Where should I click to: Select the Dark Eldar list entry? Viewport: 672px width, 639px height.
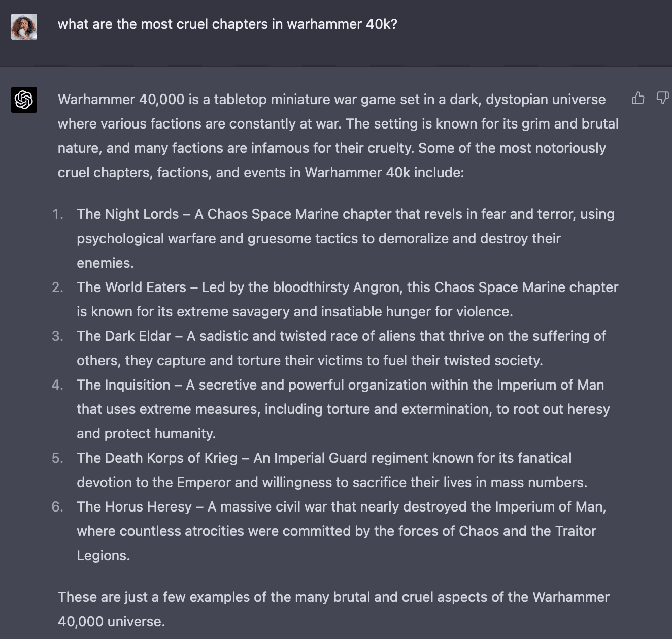click(x=341, y=348)
